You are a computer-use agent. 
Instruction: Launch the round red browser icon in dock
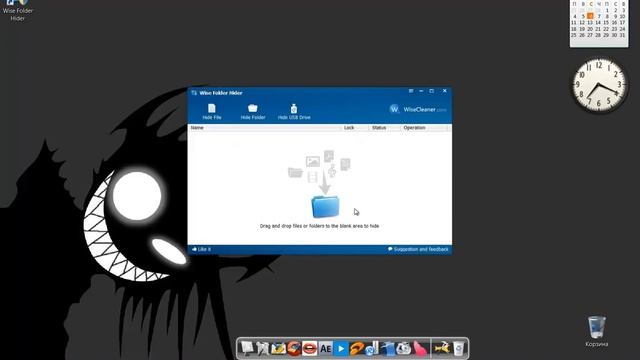click(x=294, y=348)
